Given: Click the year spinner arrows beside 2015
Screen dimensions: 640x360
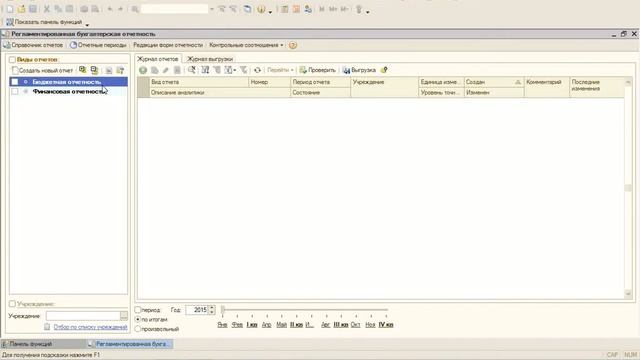Looking at the screenshot, I should click(211, 310).
